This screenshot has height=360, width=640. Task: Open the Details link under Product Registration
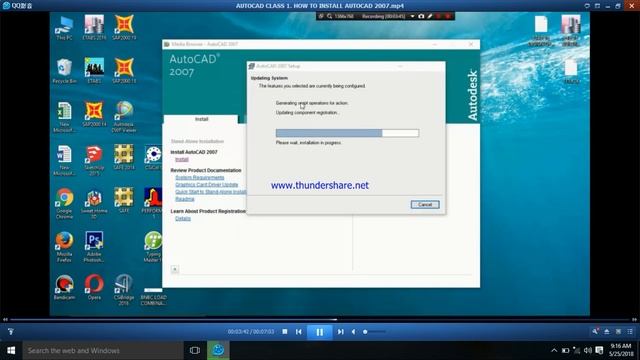183,218
